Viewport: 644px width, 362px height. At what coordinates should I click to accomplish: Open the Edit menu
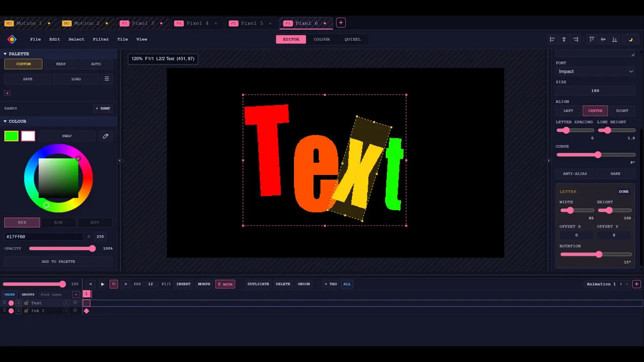tap(54, 39)
